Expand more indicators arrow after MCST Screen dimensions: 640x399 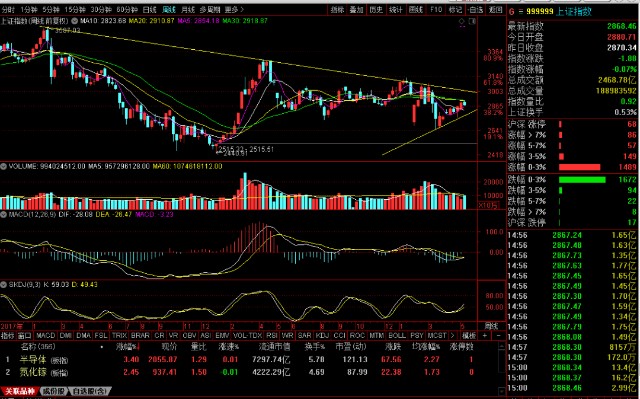[452, 335]
